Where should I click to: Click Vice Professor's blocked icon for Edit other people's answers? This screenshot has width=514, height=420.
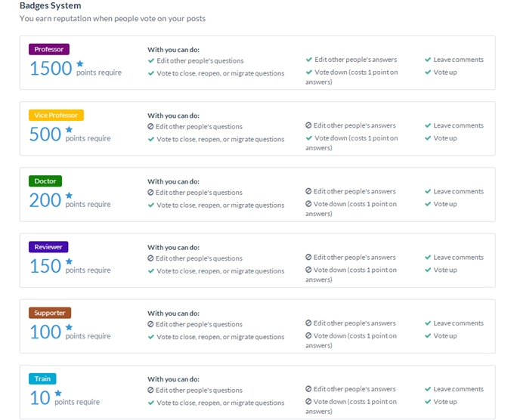click(308, 125)
